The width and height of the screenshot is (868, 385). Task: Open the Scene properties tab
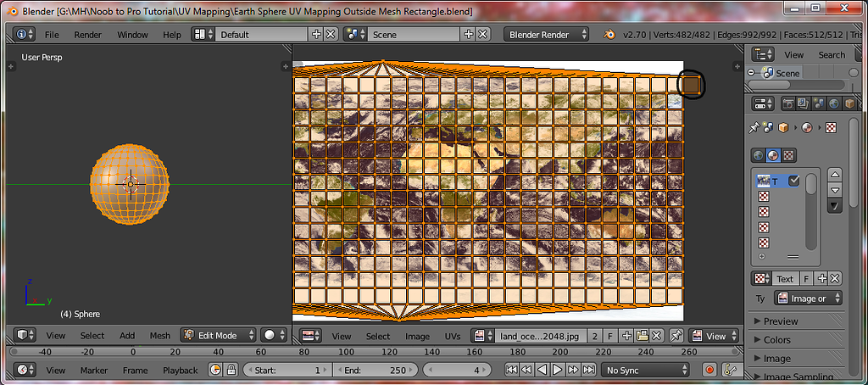click(x=819, y=103)
